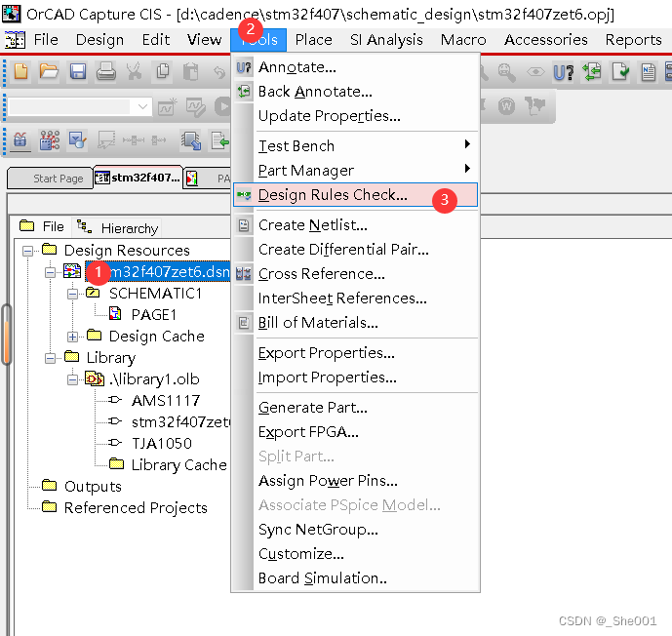Choose Update Properties menu entry
Image resolution: width=672 pixels, height=636 pixels.
(x=355, y=116)
